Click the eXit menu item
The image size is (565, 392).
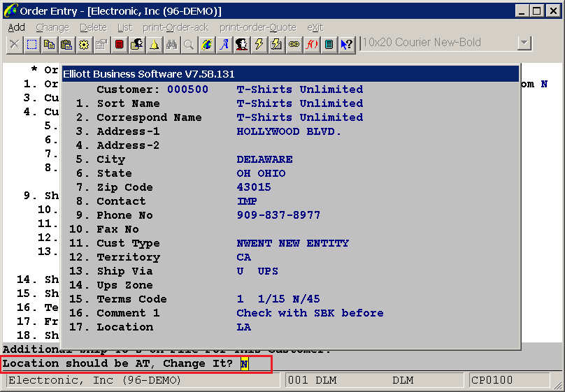click(315, 27)
